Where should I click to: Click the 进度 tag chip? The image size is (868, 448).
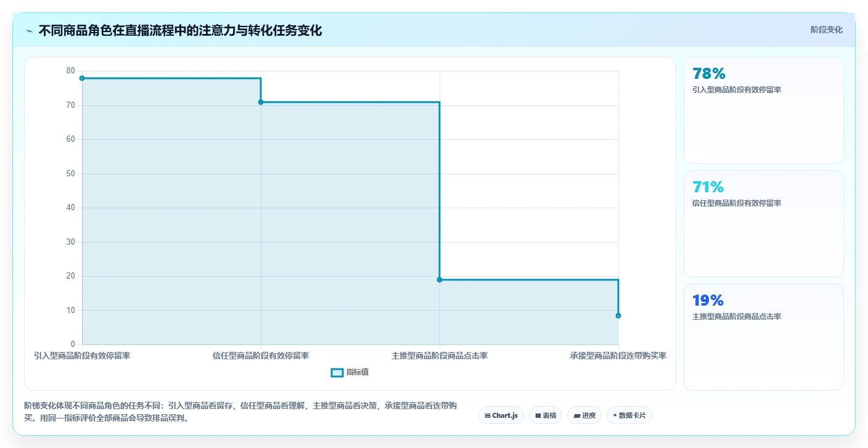(584, 415)
